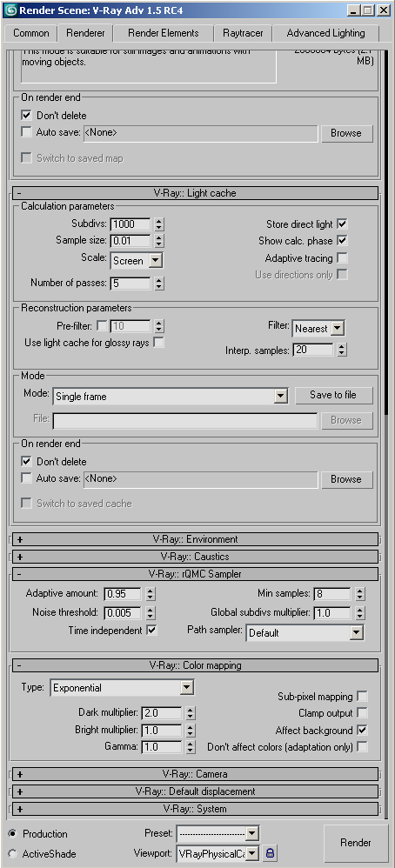Expand the V-Ray Caustics rollout
This screenshot has width=395, height=868.
coord(196,557)
